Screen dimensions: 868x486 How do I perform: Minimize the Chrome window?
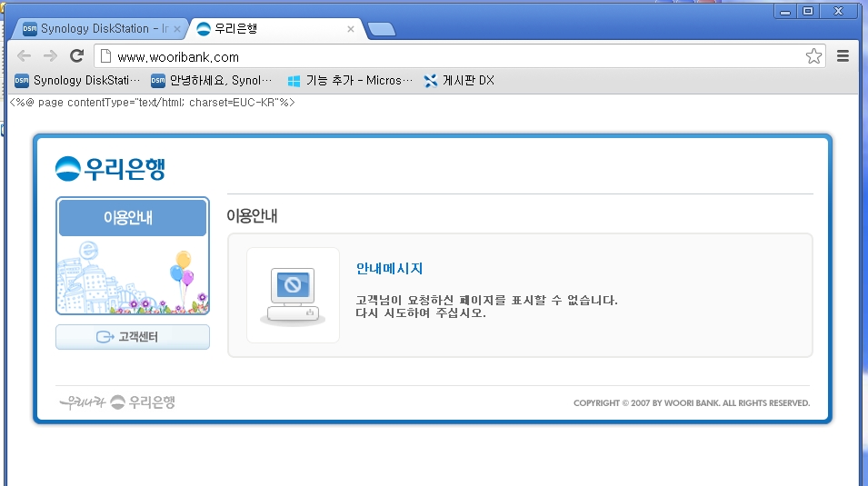click(785, 11)
